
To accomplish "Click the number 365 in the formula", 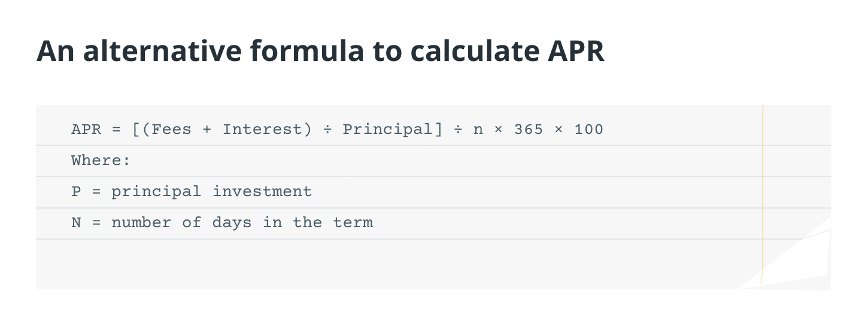I will click(528, 129).
